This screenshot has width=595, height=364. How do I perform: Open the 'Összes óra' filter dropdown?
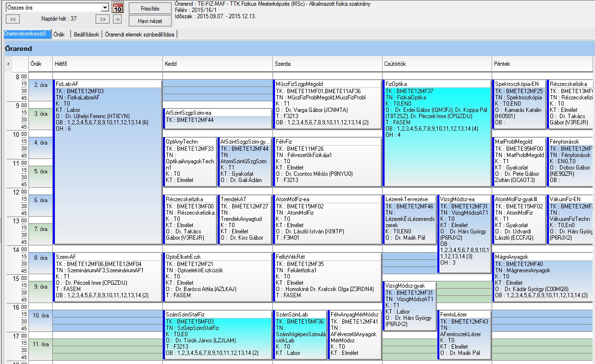pyautogui.click(x=105, y=8)
